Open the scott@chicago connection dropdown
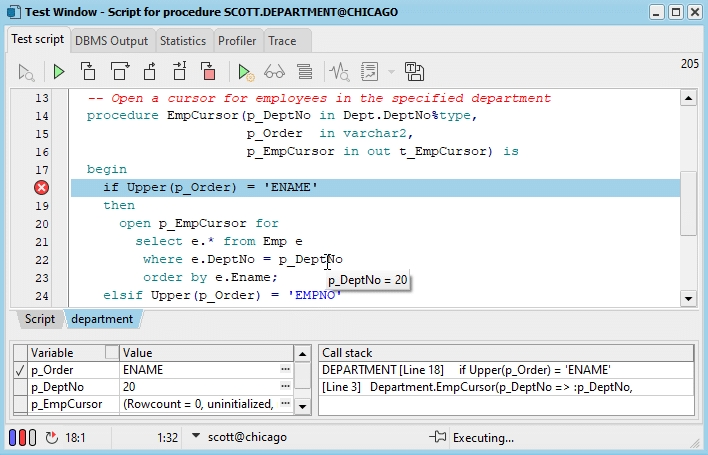Screen dimensions: 708x455 pyautogui.click(x=196, y=437)
